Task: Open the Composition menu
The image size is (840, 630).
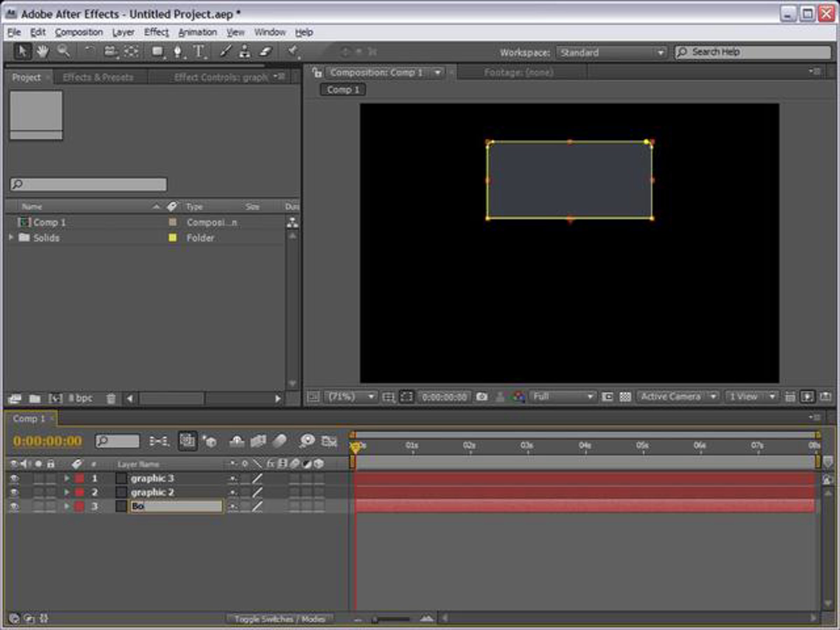Action: click(79, 32)
